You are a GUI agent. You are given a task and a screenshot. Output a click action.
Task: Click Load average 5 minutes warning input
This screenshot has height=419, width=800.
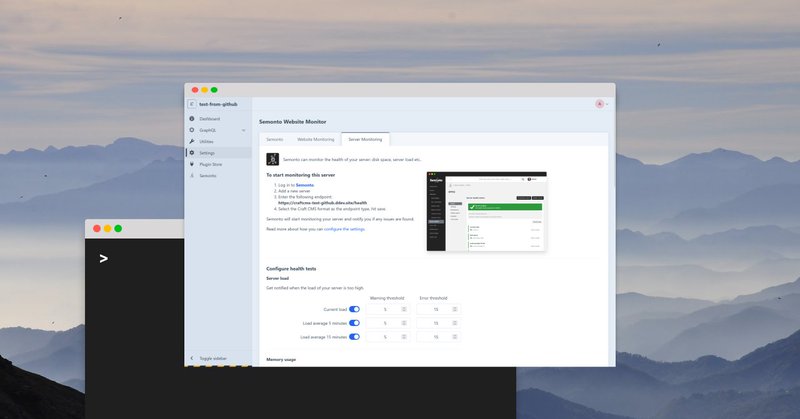pyautogui.click(x=387, y=323)
